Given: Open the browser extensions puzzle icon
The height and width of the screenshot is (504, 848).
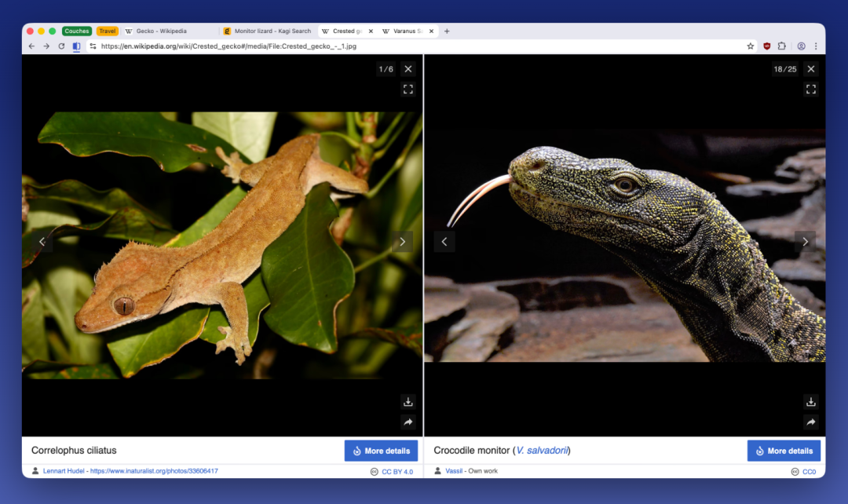Looking at the screenshot, I should coord(781,46).
